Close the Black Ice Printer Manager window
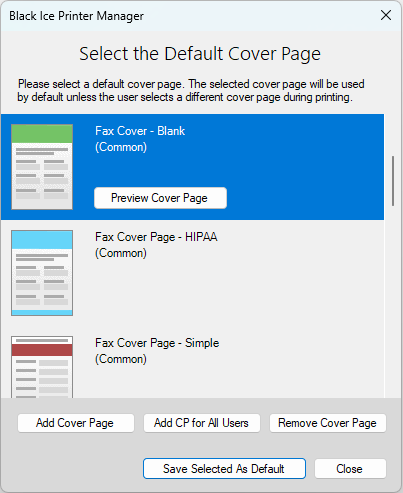 pos(386,15)
